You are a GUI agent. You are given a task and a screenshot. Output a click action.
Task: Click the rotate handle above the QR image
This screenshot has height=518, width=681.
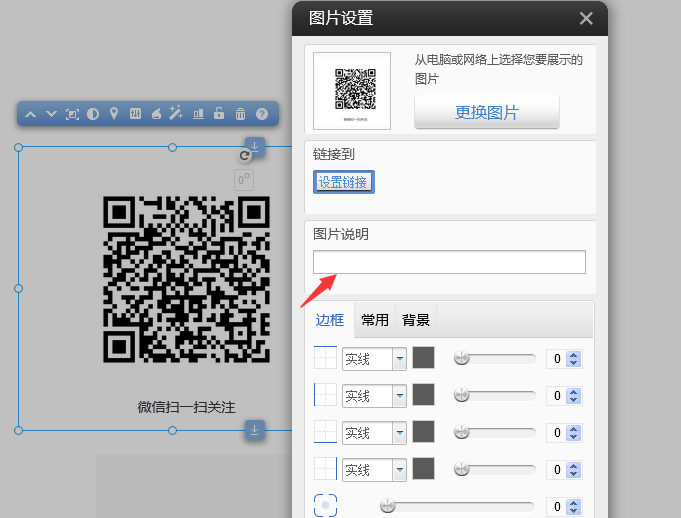[x=245, y=155]
